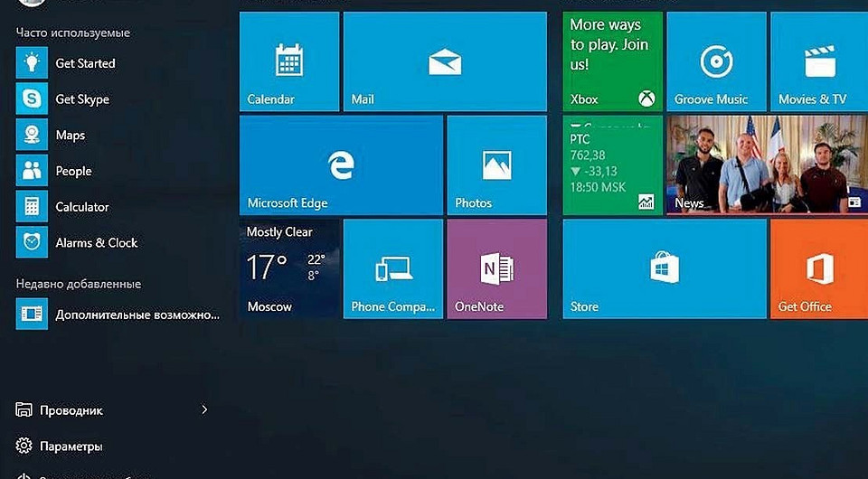868x479 pixels.
Task: Click the Get Skype icon
Action: click(32, 99)
